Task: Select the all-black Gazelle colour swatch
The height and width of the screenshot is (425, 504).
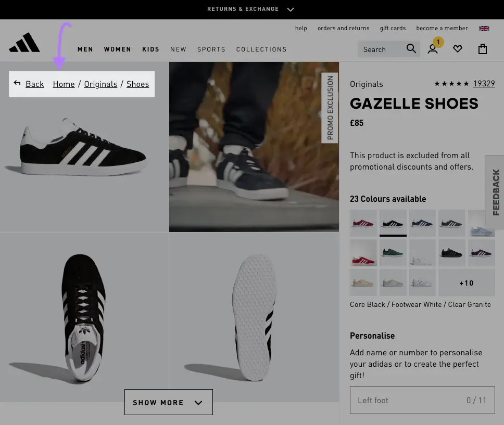Action: pos(451,253)
